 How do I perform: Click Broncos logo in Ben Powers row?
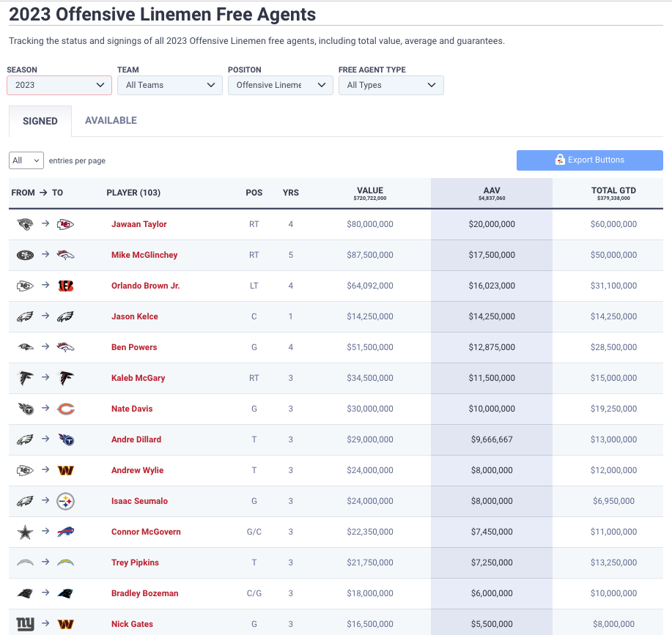coord(65,347)
